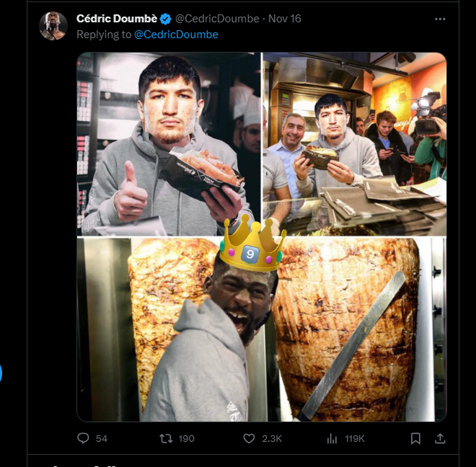Click the share upload icon

pyautogui.click(x=439, y=438)
